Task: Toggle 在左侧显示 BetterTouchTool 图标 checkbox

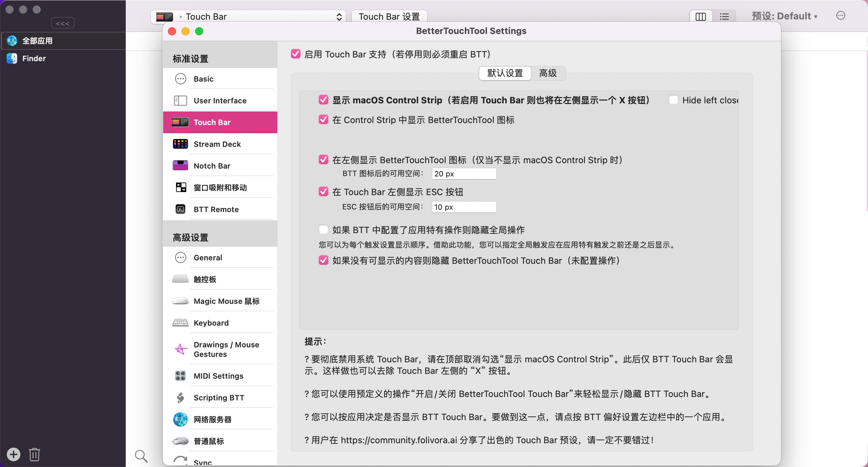Action: point(324,160)
